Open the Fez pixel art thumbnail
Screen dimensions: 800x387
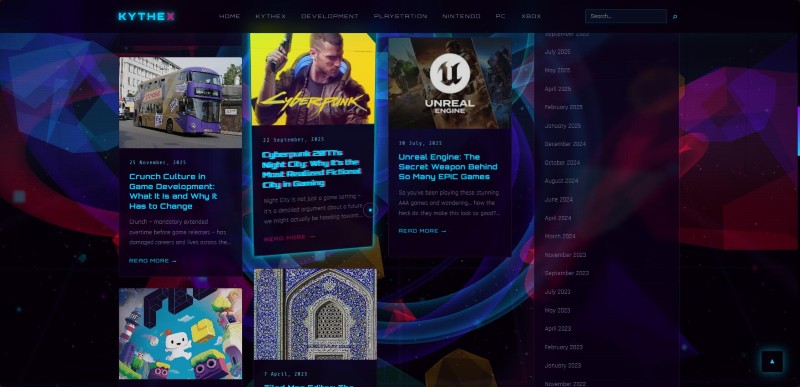(x=181, y=333)
